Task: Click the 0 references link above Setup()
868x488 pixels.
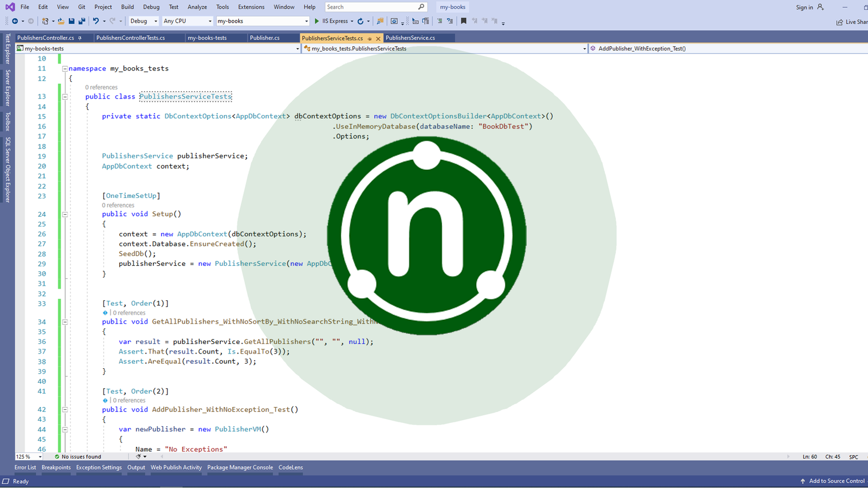Action: [x=118, y=206]
